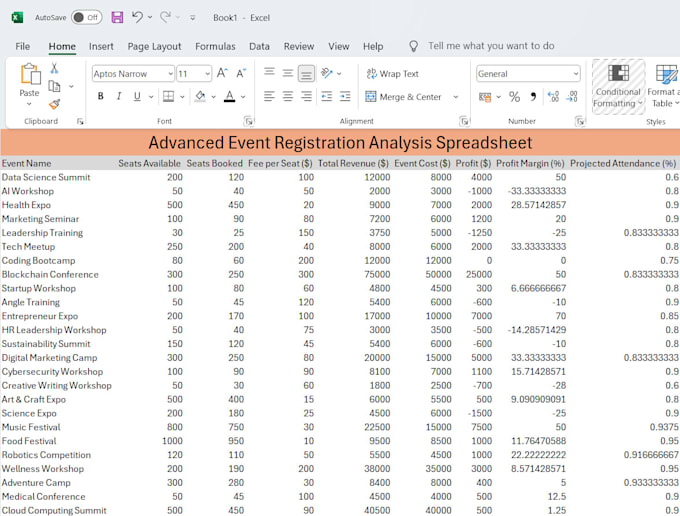
Task: Select the Profit Margin (%) header cell
Action: pos(530,163)
